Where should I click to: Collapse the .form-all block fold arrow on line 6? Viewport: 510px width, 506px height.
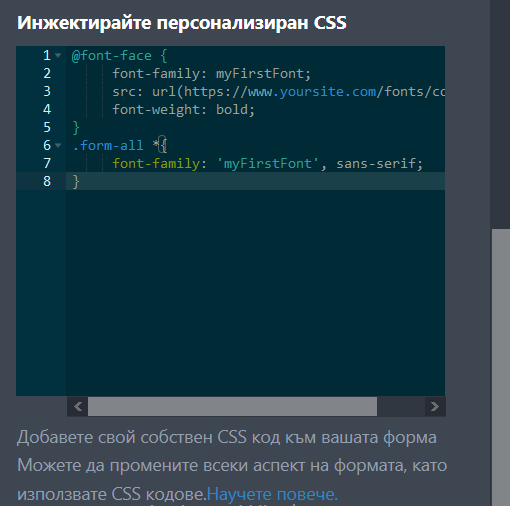(58, 145)
